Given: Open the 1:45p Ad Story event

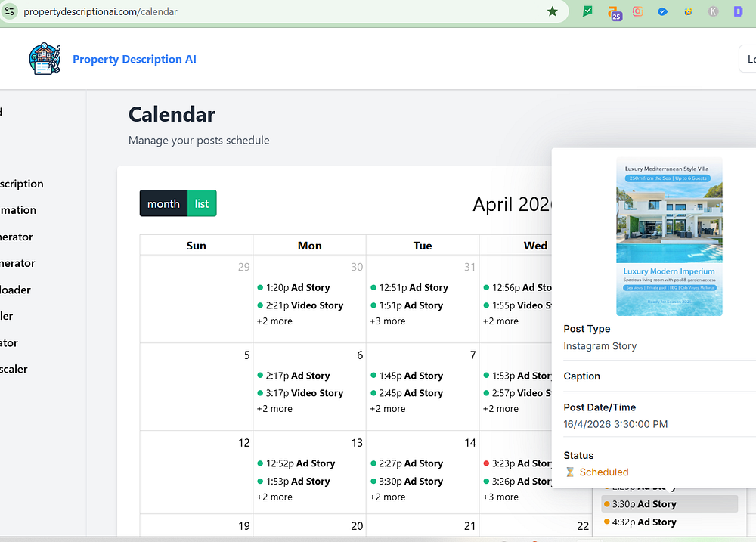Looking at the screenshot, I should (407, 376).
